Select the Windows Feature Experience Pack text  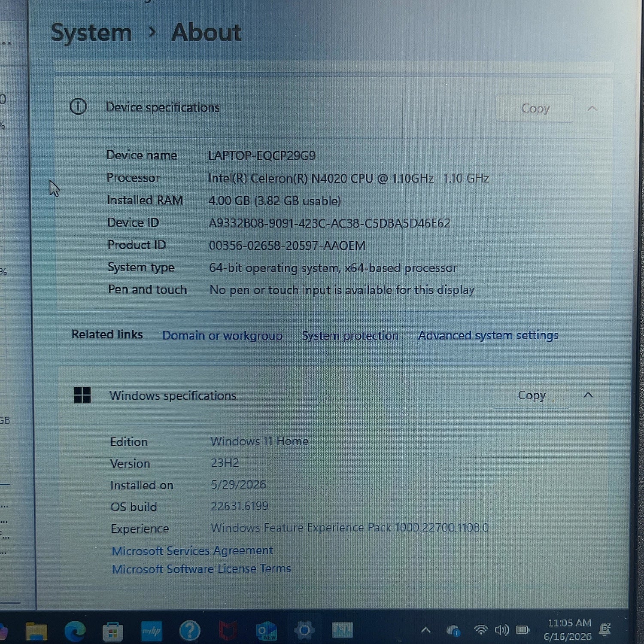tap(349, 528)
